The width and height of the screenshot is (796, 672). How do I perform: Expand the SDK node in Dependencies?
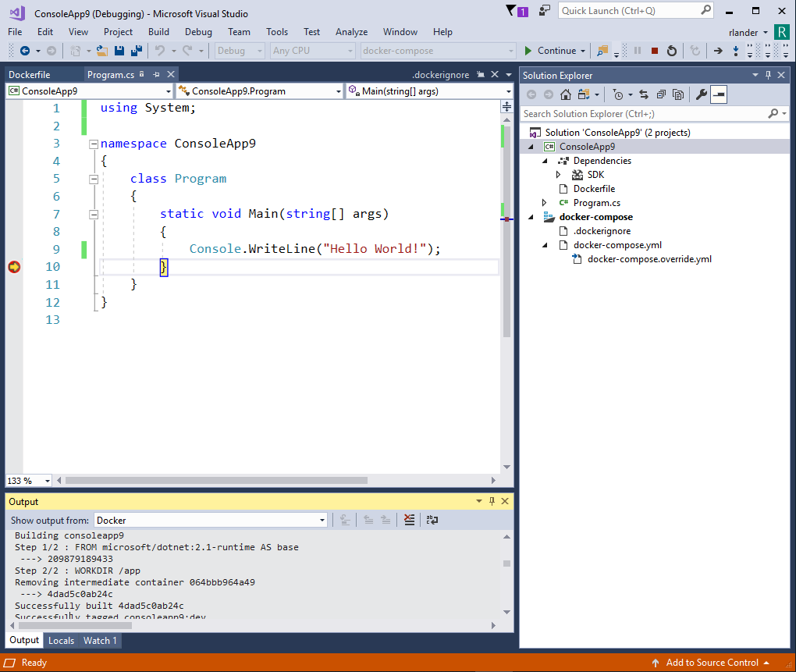point(559,175)
